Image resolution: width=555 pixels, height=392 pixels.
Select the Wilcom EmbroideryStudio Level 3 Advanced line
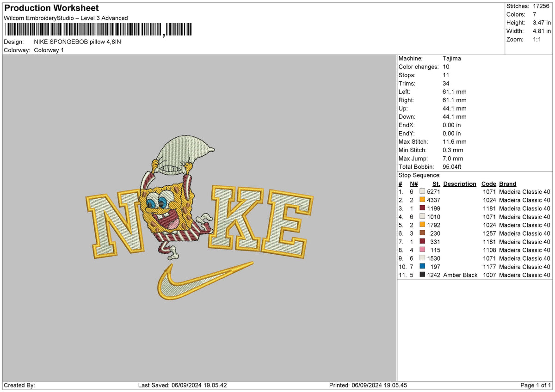[x=66, y=18]
